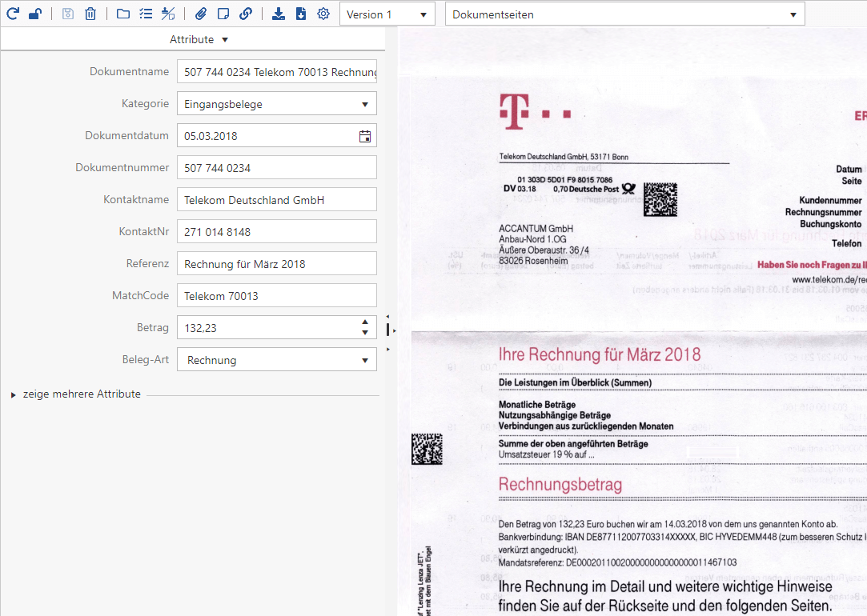This screenshot has height=616, width=867.
Task: Open the Dokumentseiten dropdown
Action: point(624,14)
